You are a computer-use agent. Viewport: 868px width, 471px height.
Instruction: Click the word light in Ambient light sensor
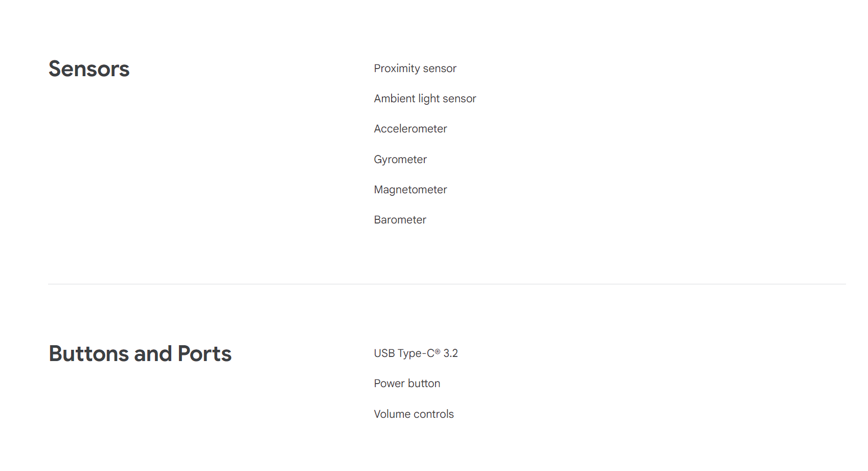pos(429,99)
